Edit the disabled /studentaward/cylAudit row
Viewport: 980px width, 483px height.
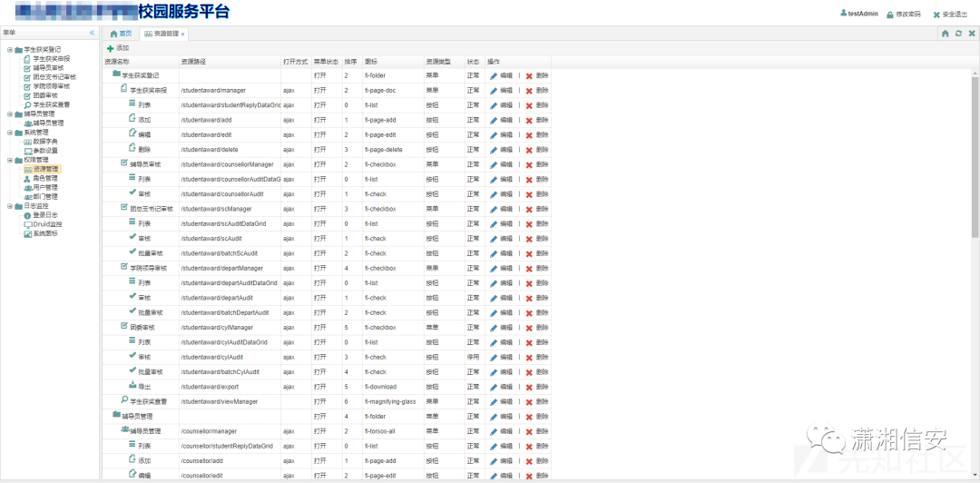tap(501, 357)
